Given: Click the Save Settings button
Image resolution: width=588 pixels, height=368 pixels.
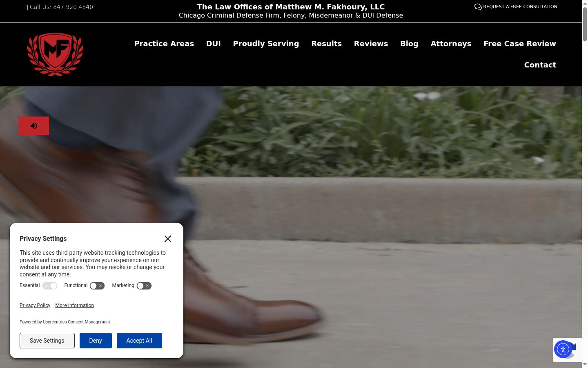Looking at the screenshot, I should coord(47,341).
